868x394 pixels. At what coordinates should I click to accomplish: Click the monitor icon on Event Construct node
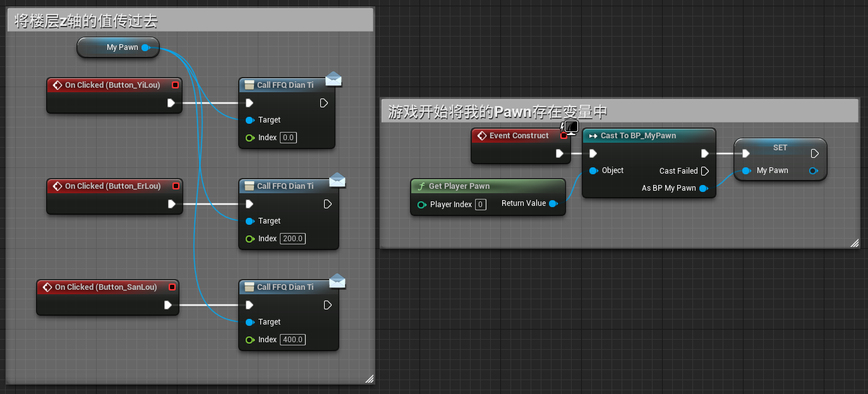click(x=572, y=129)
